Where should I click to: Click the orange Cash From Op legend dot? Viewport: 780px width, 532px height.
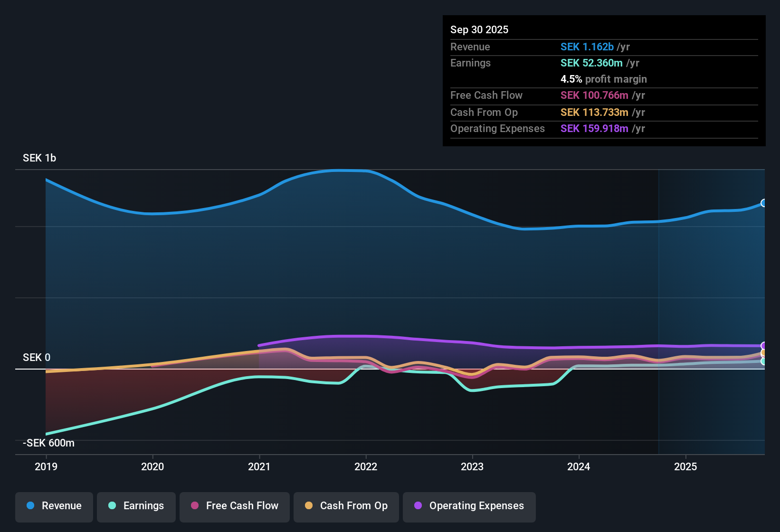(x=309, y=505)
